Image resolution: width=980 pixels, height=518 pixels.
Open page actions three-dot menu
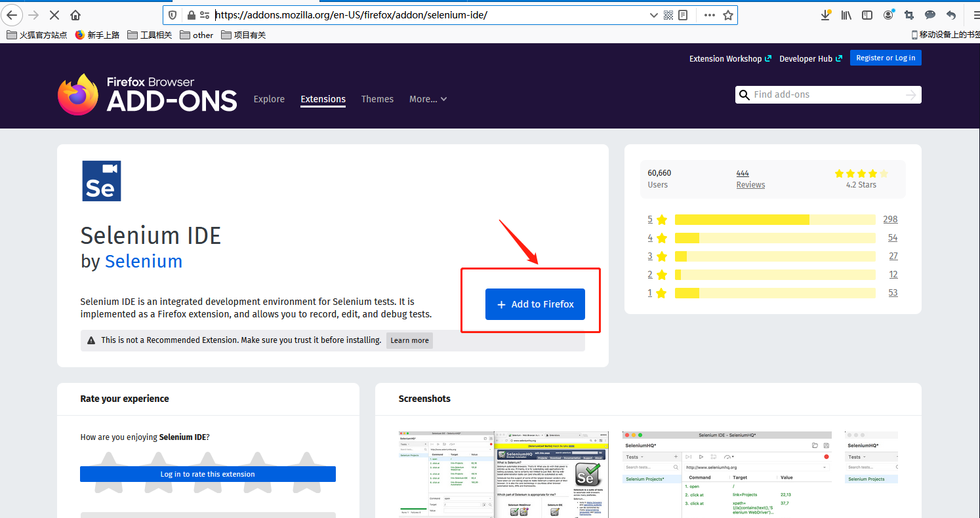point(710,15)
